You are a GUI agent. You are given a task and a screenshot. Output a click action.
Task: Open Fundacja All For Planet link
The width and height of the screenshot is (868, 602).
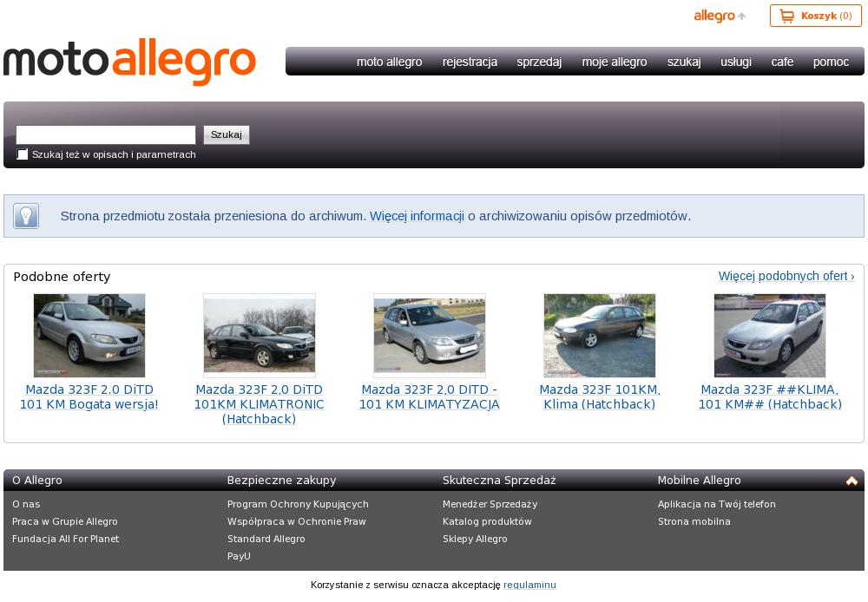(65, 539)
